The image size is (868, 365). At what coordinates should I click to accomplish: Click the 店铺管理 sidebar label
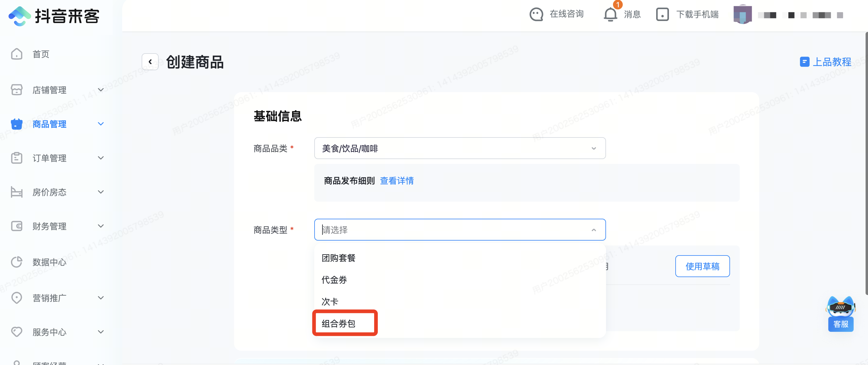click(49, 90)
